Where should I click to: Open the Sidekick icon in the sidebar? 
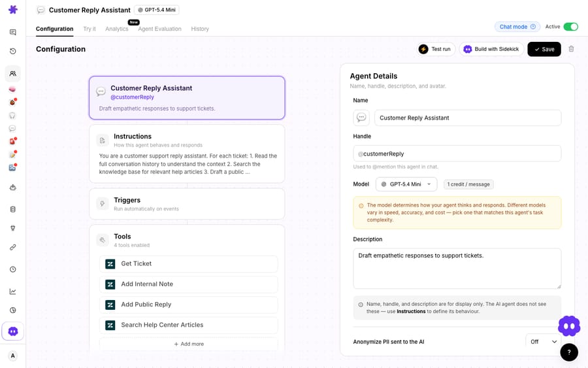point(13,331)
